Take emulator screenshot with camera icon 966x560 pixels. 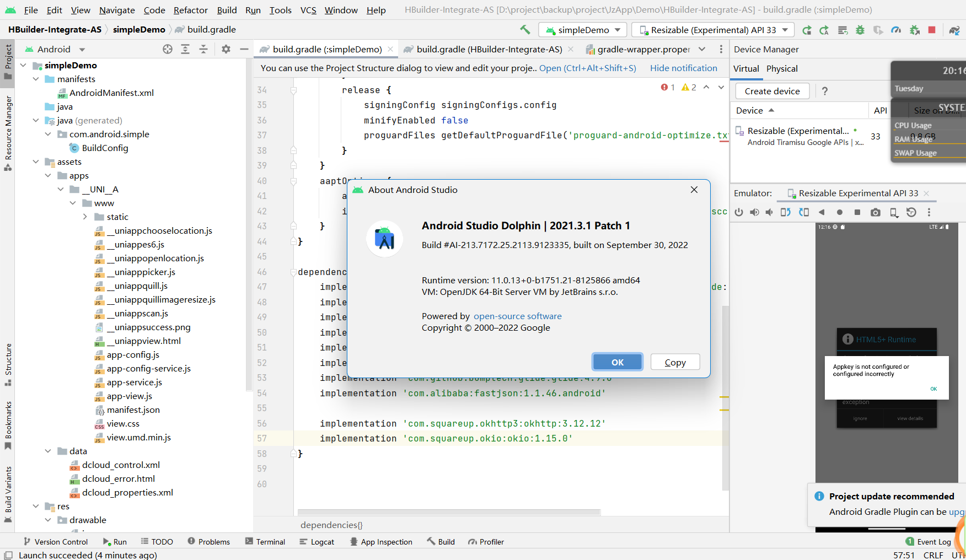876,212
